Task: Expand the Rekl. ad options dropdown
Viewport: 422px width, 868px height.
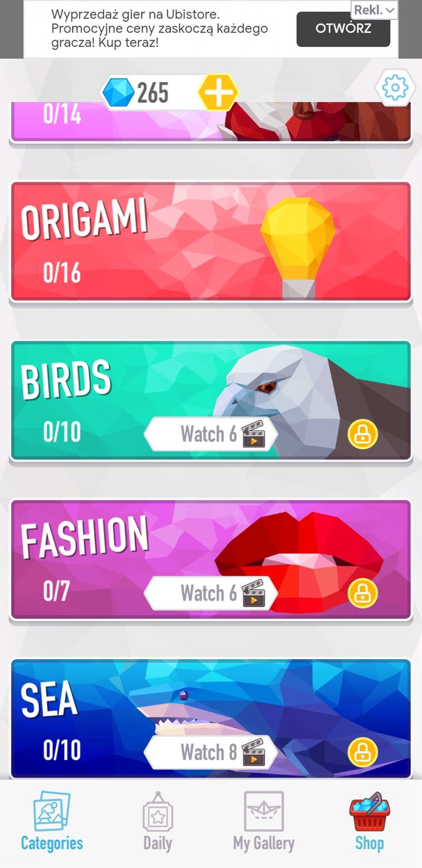Action: click(374, 10)
